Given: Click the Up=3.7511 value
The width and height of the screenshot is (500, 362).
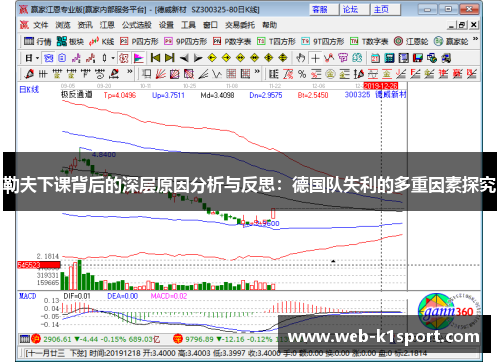Looking at the screenshot, I should [168, 95].
